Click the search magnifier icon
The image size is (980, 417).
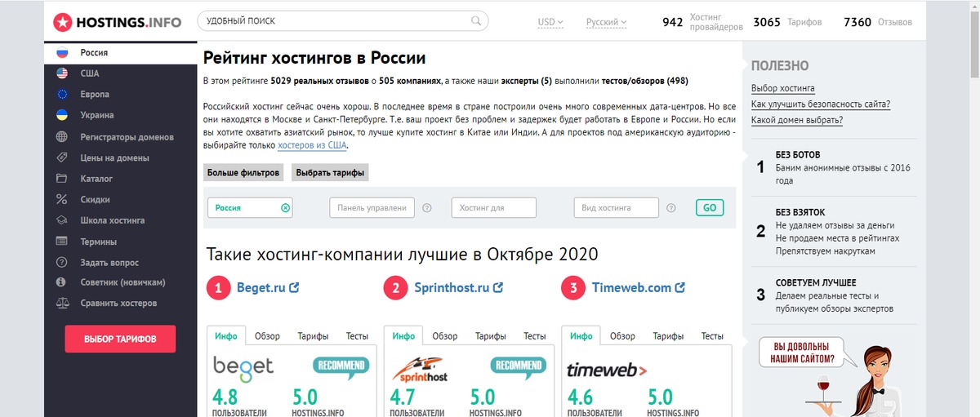476,21
